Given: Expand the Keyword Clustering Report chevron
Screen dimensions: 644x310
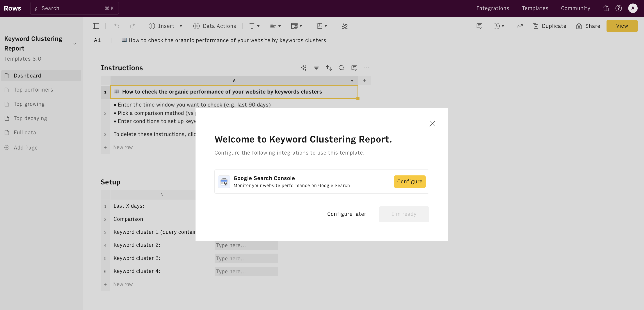Looking at the screenshot, I should (x=75, y=43).
